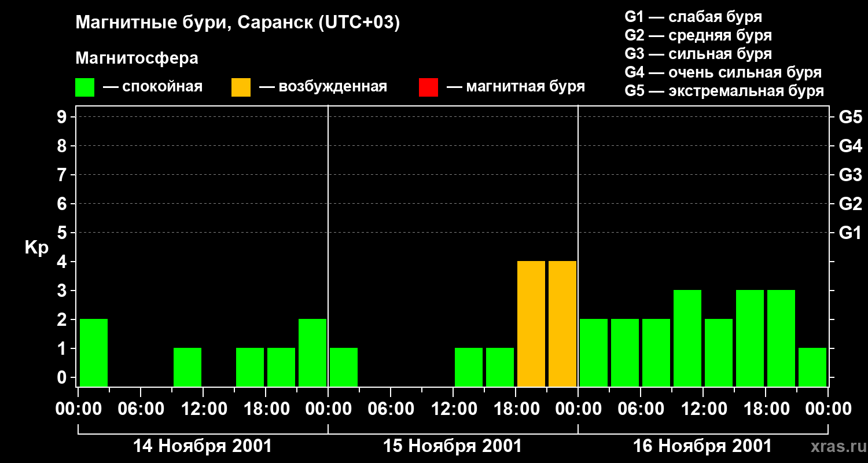Click the '— спокойная' legend label

click(153, 87)
